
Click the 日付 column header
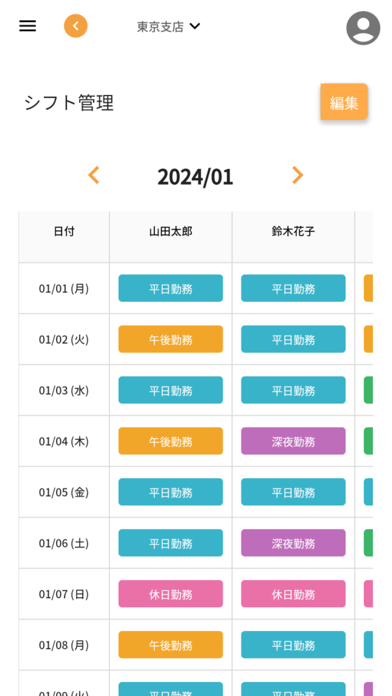64,237
